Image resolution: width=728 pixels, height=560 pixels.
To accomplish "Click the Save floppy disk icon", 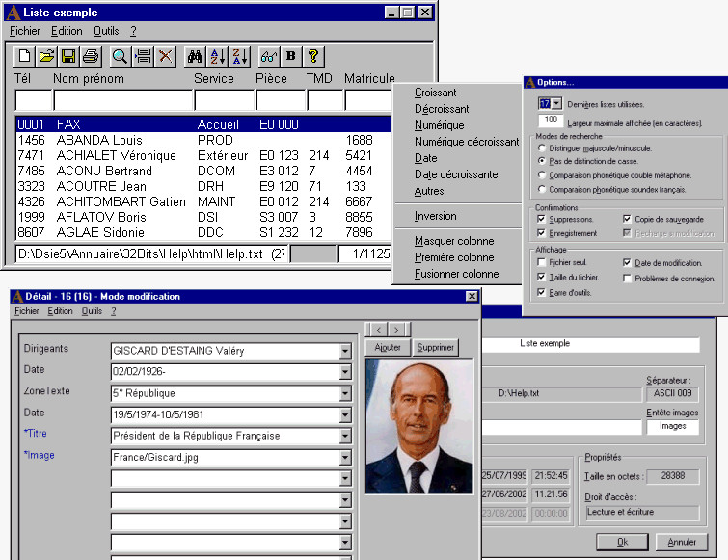I will coord(68,57).
